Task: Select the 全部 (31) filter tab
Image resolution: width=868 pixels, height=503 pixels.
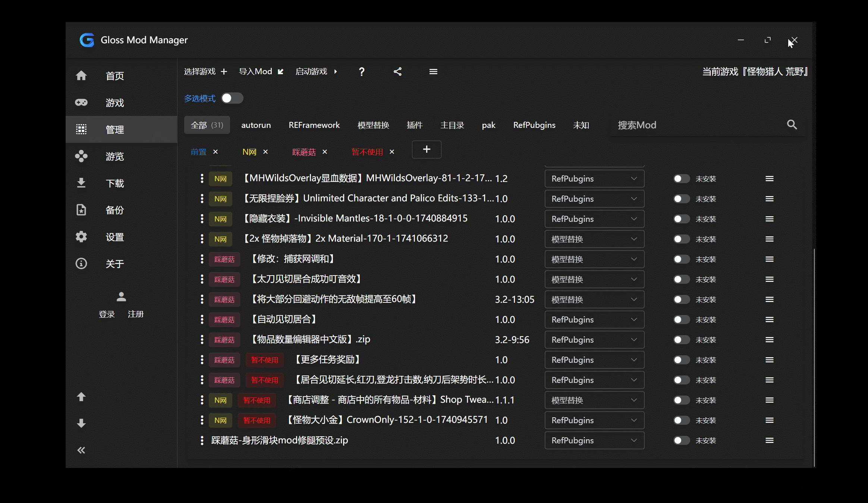Action: pyautogui.click(x=207, y=125)
